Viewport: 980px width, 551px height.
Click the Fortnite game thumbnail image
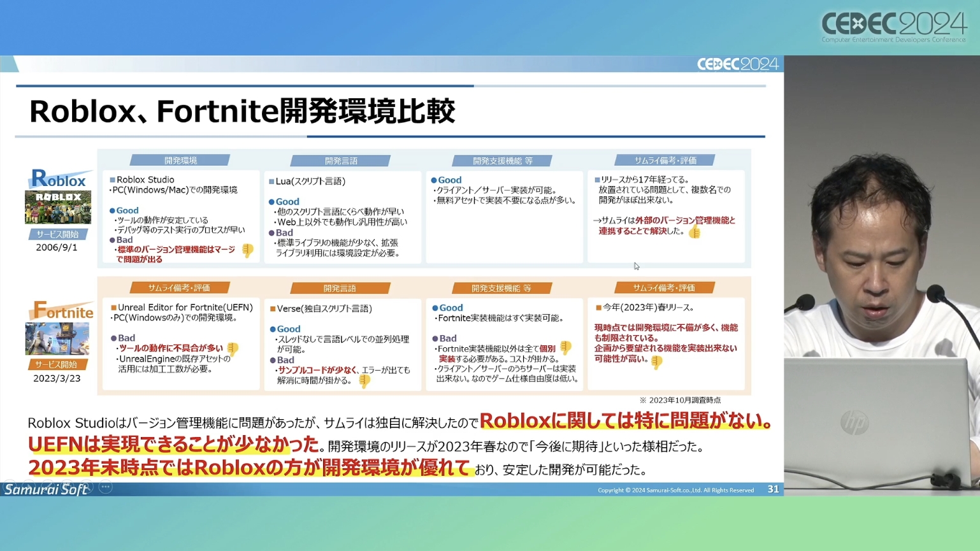tap(57, 339)
